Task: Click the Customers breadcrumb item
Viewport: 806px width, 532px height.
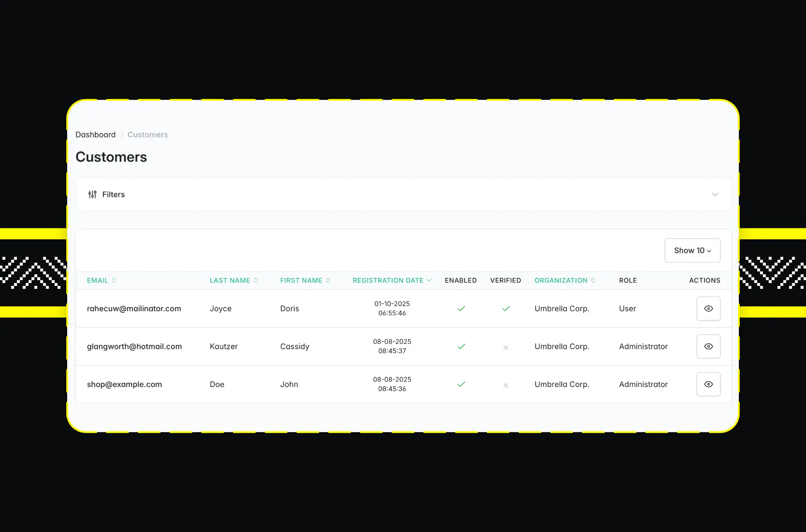Action: 147,135
